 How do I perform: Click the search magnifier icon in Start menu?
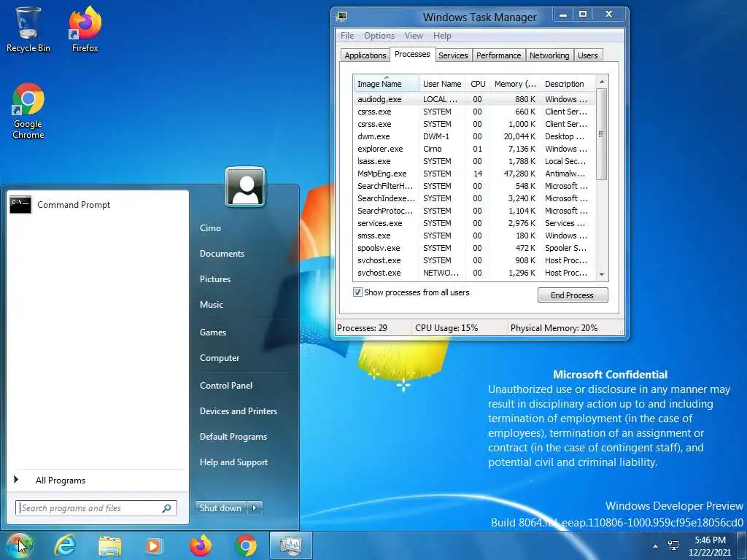point(167,508)
